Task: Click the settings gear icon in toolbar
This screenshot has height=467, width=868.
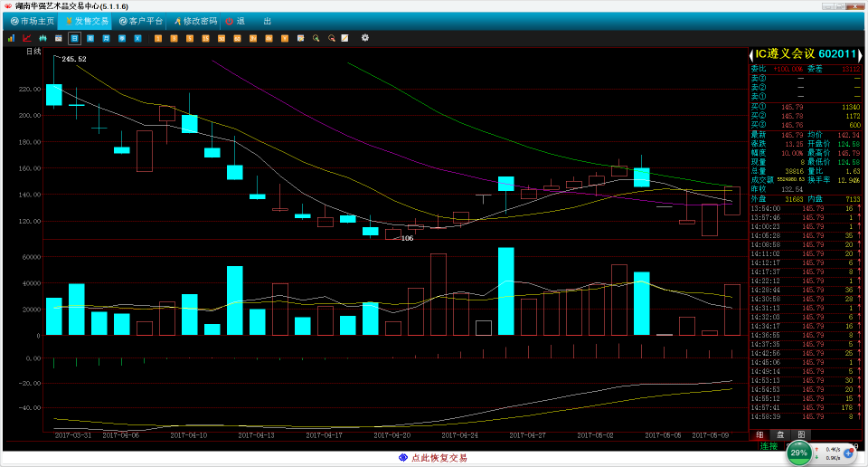Action: click(365, 38)
